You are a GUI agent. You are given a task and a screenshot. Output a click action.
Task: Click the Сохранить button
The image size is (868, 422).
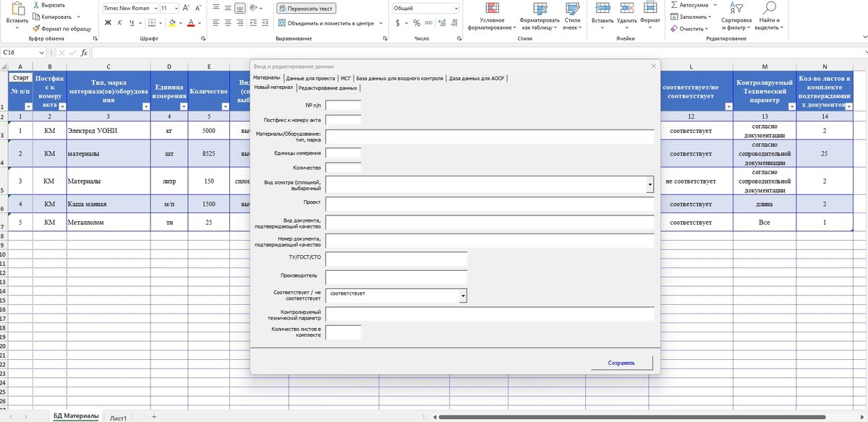tap(621, 363)
